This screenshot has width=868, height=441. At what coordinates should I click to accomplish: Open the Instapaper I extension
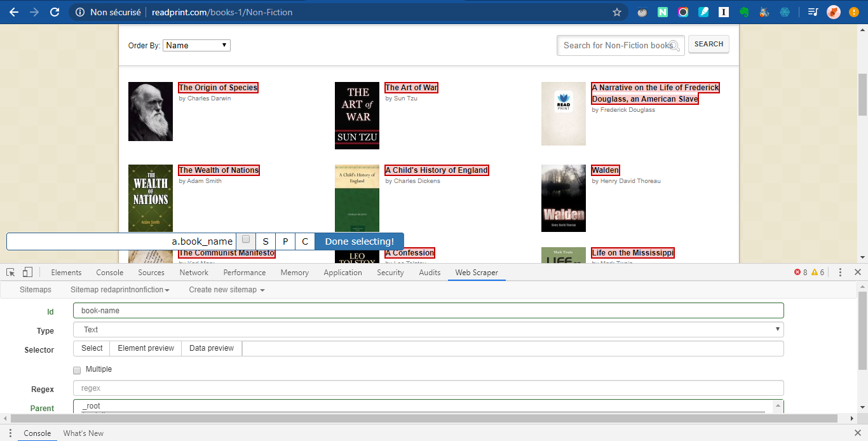[x=724, y=12]
